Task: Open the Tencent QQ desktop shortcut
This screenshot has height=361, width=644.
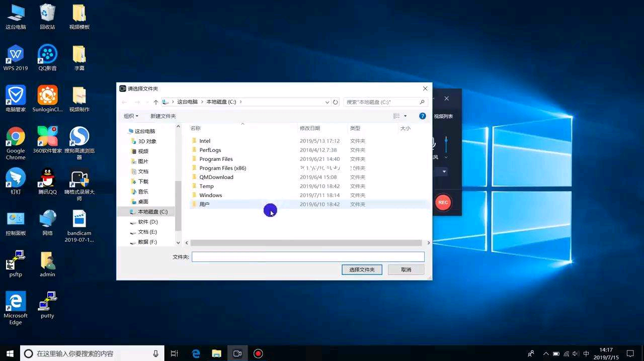Action: [47, 180]
